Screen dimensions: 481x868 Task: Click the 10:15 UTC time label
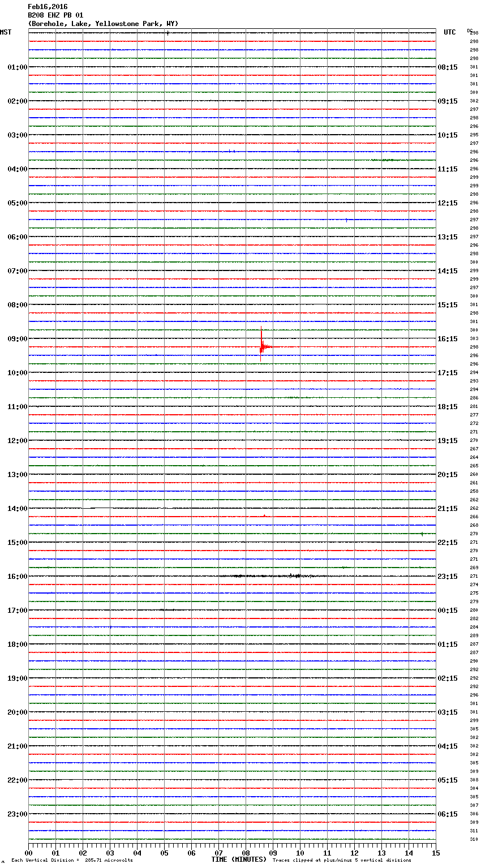click(x=448, y=135)
